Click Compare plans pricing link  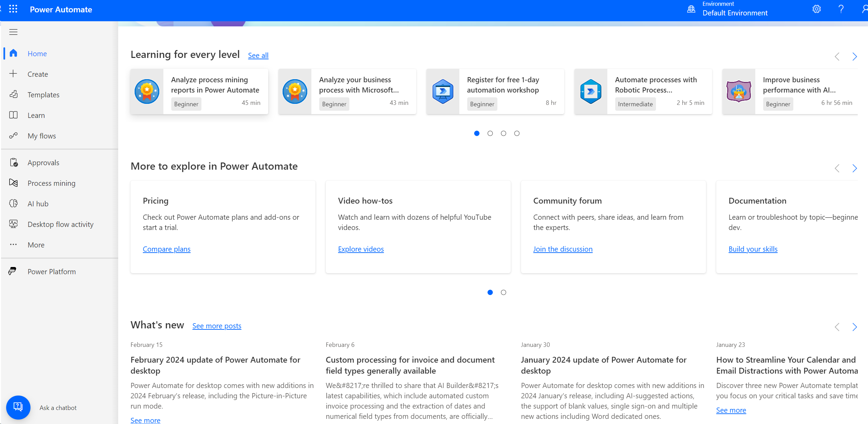pos(166,248)
